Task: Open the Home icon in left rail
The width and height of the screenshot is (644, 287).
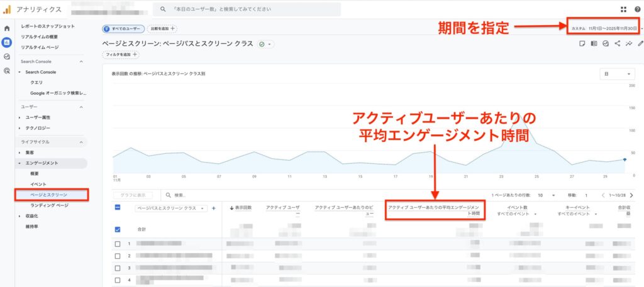Action: coord(7,28)
